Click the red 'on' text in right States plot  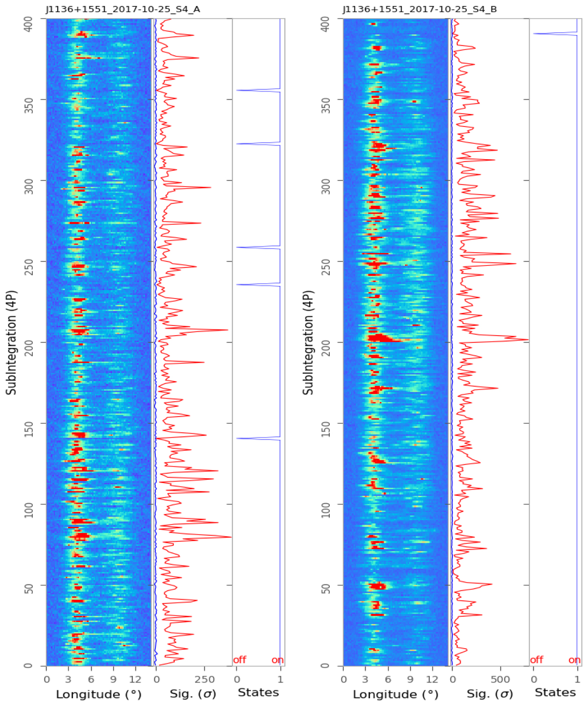(x=574, y=660)
